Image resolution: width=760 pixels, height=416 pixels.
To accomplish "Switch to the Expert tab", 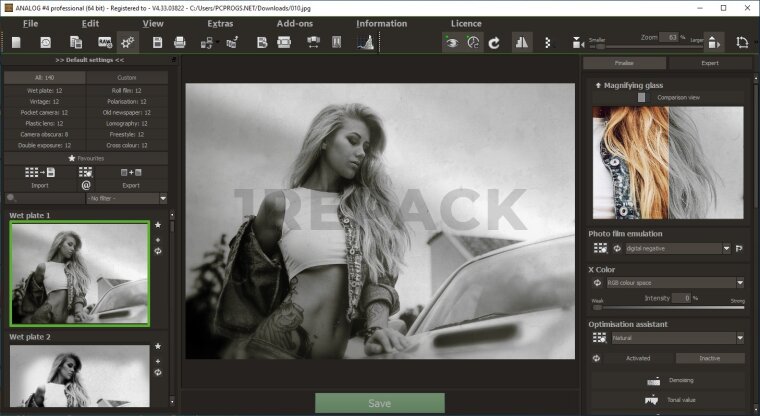I will pyautogui.click(x=709, y=63).
